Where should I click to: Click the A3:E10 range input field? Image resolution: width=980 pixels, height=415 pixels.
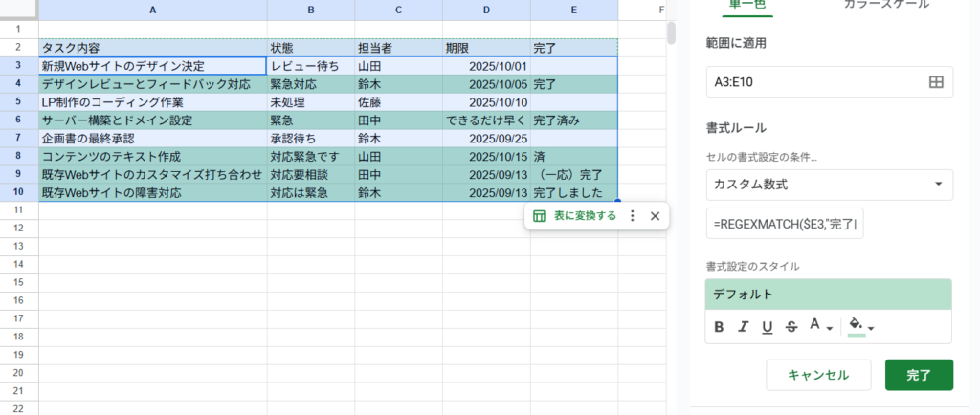pyautogui.click(x=813, y=82)
